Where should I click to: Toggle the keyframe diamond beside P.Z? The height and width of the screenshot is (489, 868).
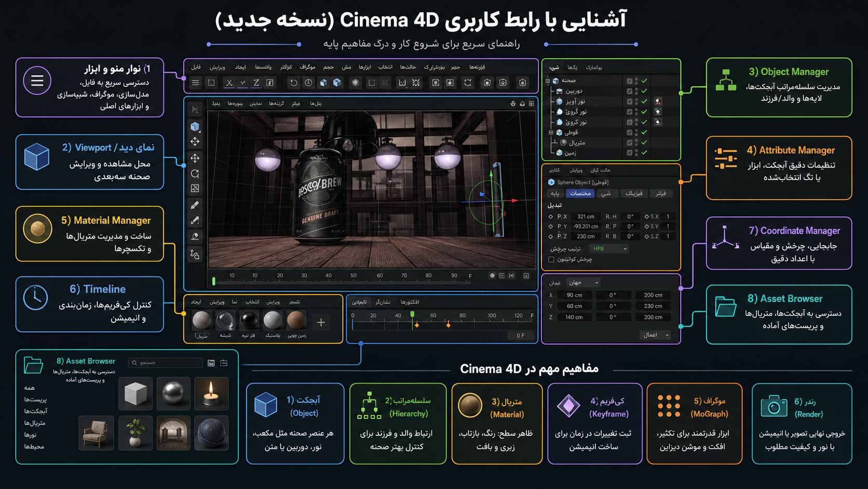point(551,236)
